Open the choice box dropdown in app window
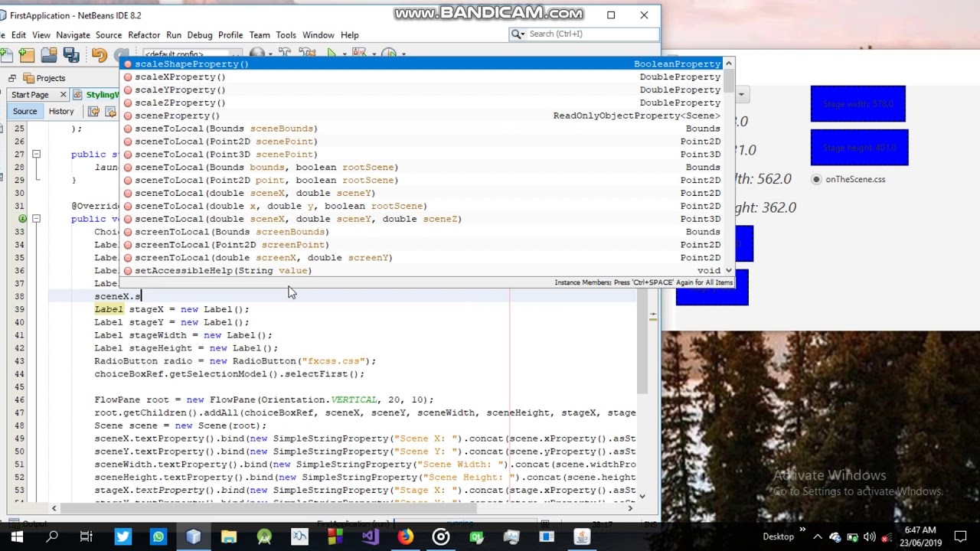This screenshot has width=980, height=551. pos(741,95)
